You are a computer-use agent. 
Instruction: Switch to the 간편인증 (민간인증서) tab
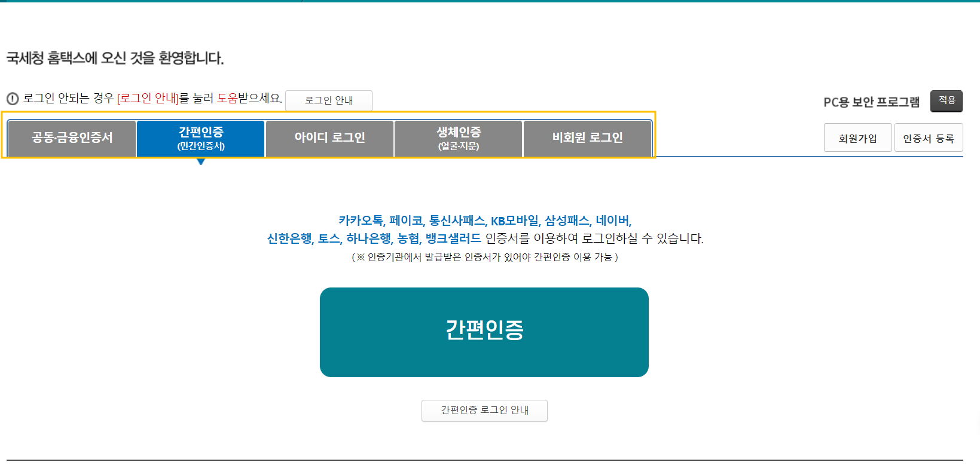click(201, 138)
